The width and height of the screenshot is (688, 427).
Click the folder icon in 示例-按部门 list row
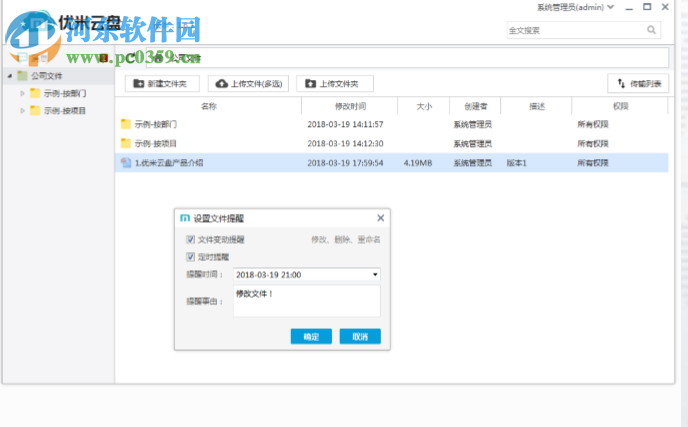126,124
